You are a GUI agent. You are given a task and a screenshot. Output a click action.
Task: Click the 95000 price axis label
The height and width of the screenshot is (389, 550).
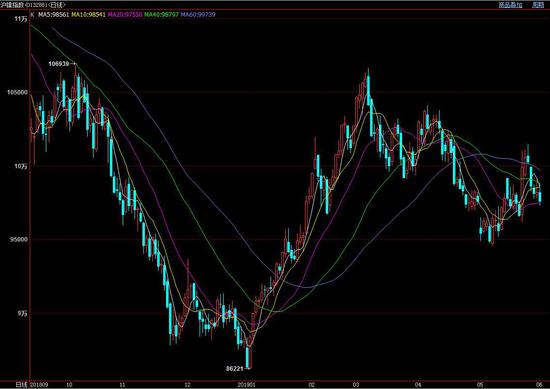click(19, 240)
